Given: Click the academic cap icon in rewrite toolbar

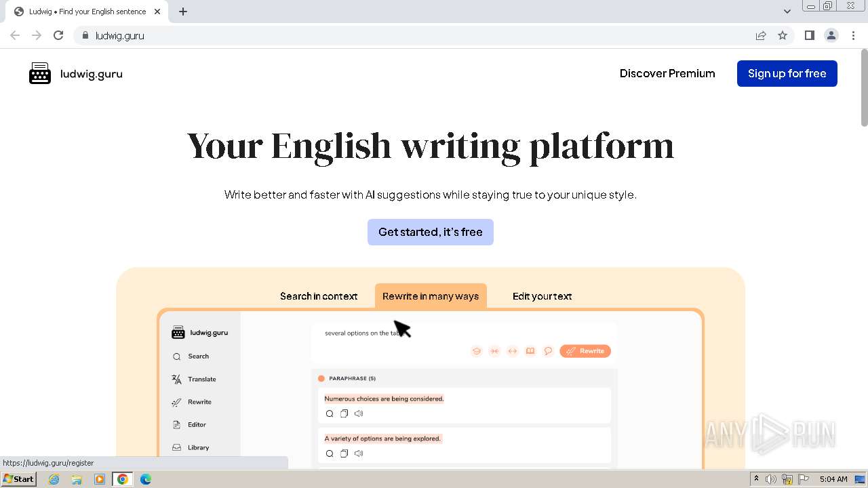Looking at the screenshot, I should [x=477, y=351].
